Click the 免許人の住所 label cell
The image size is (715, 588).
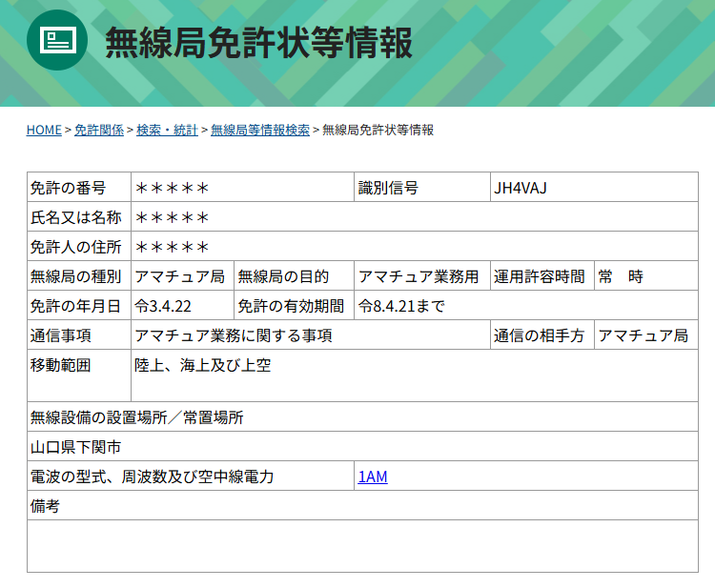pos(76,247)
